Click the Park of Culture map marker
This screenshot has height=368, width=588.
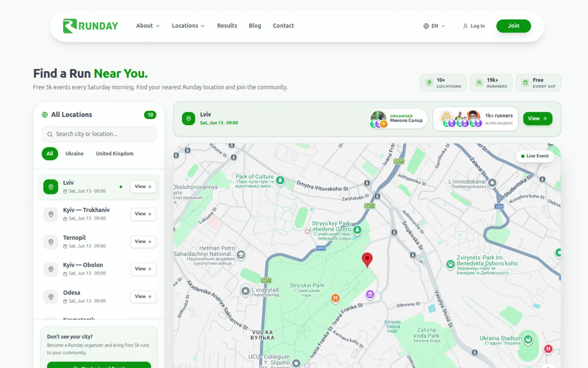click(280, 180)
